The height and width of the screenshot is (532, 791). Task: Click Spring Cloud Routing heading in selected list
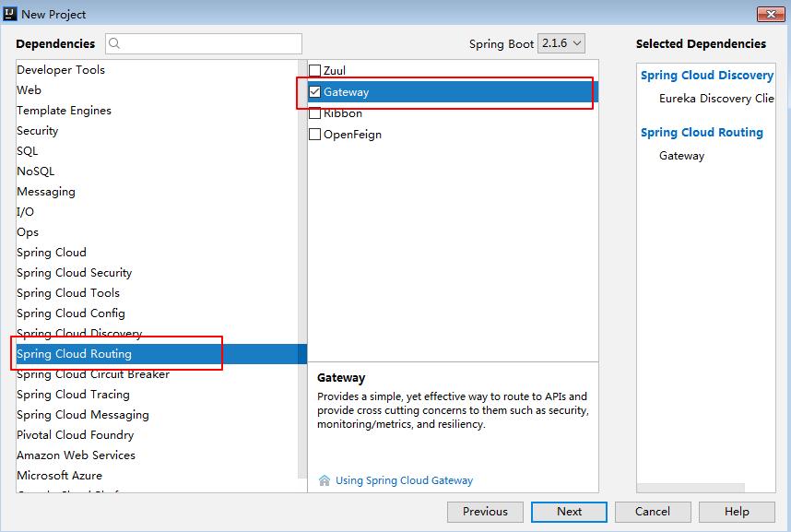pos(702,132)
